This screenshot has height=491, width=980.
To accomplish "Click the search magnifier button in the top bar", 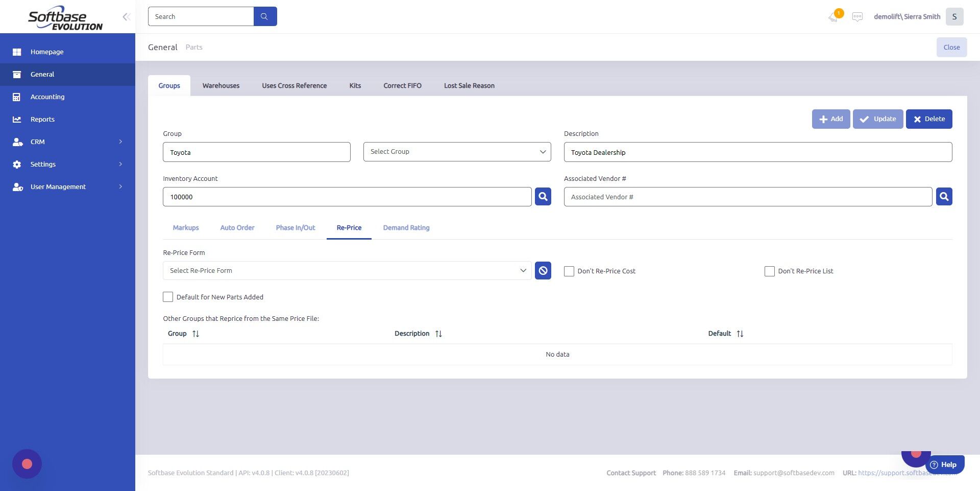I will (265, 16).
